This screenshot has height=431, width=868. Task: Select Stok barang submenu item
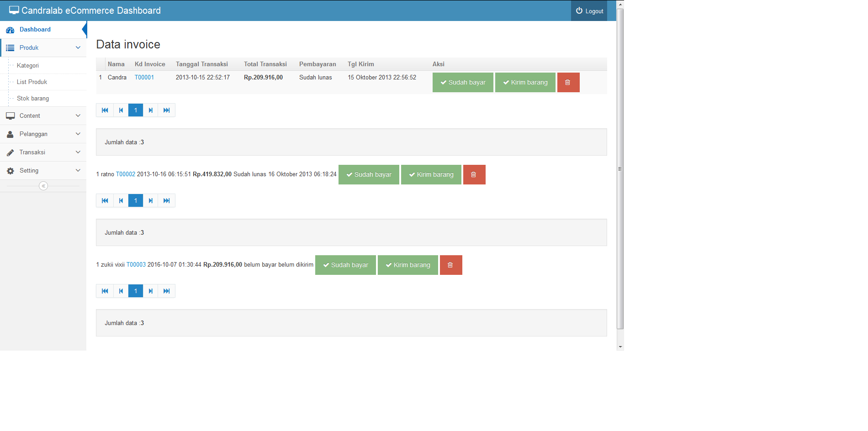[x=33, y=99]
